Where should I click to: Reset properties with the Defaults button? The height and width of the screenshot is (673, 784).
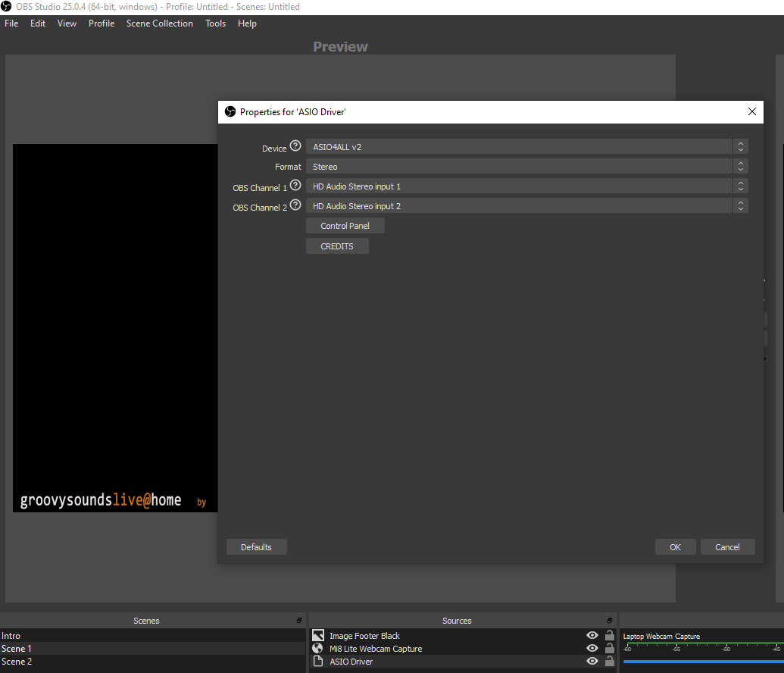click(257, 547)
